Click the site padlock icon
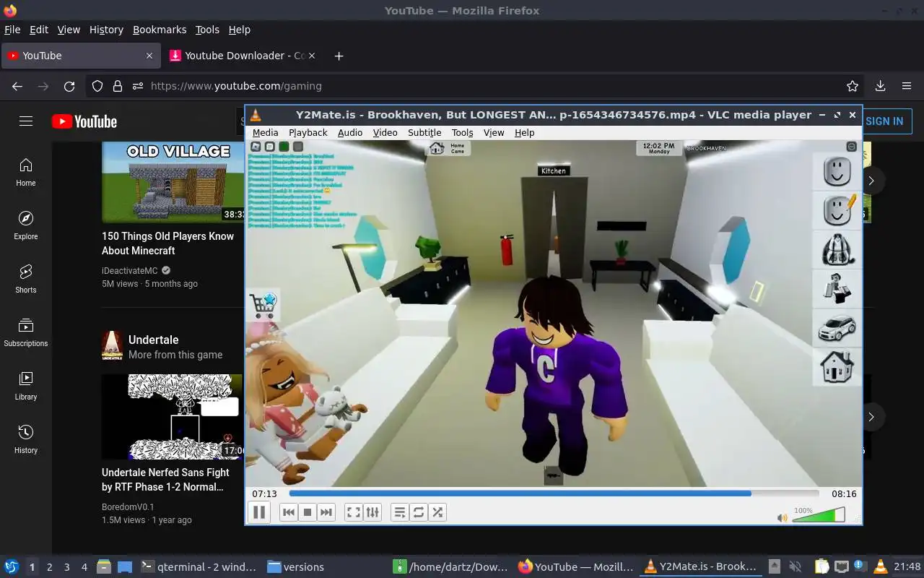The image size is (924, 578). tap(118, 86)
